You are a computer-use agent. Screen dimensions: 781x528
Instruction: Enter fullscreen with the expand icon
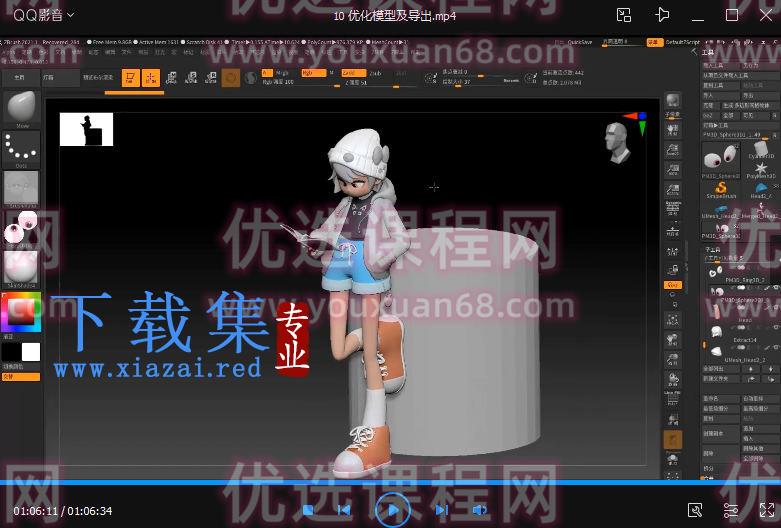(x=767, y=510)
